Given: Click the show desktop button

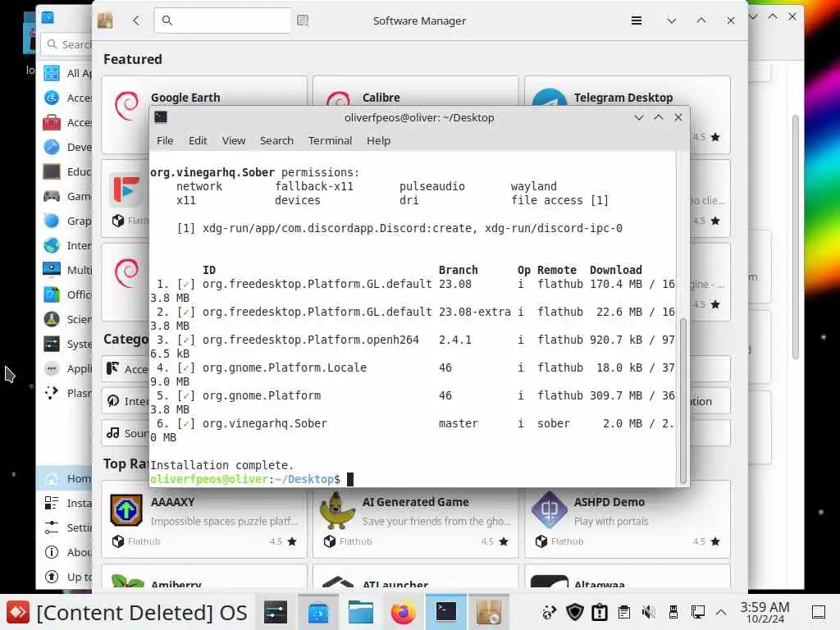Looking at the screenshot, I should pos(819,612).
